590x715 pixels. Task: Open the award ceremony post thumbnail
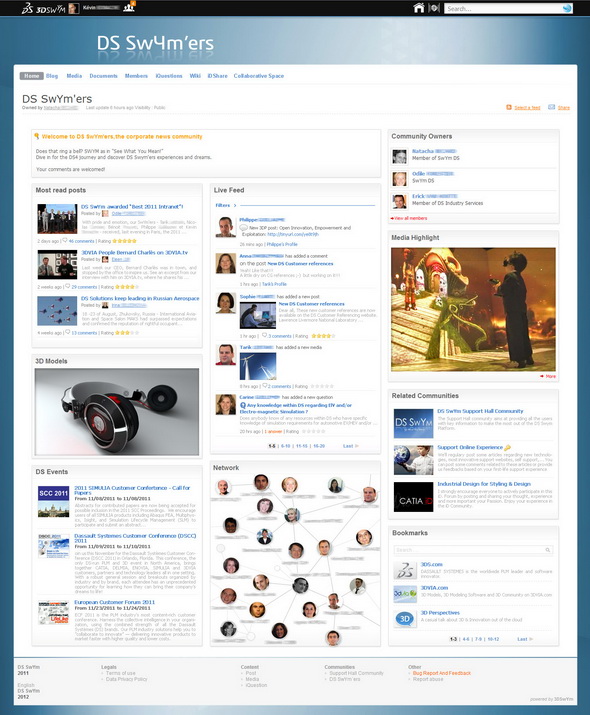pos(57,218)
